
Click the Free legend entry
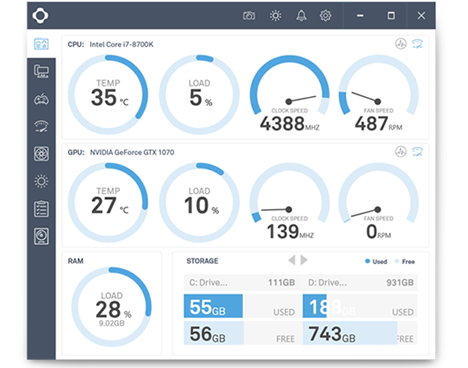click(405, 262)
